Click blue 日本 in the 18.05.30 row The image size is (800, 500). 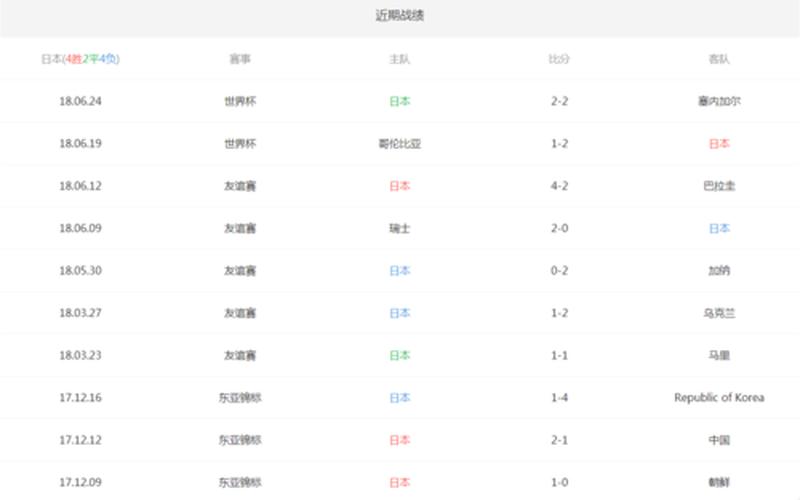(x=399, y=270)
